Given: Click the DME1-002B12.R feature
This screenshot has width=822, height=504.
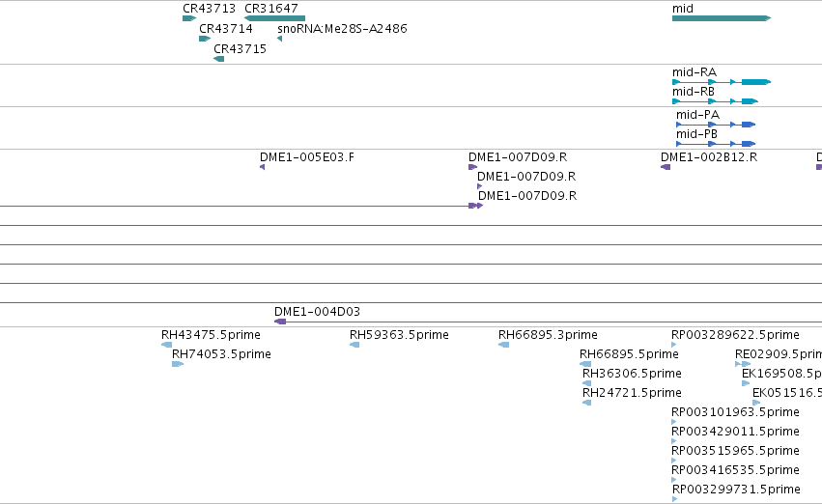Looking at the screenshot, I should pos(666,167).
